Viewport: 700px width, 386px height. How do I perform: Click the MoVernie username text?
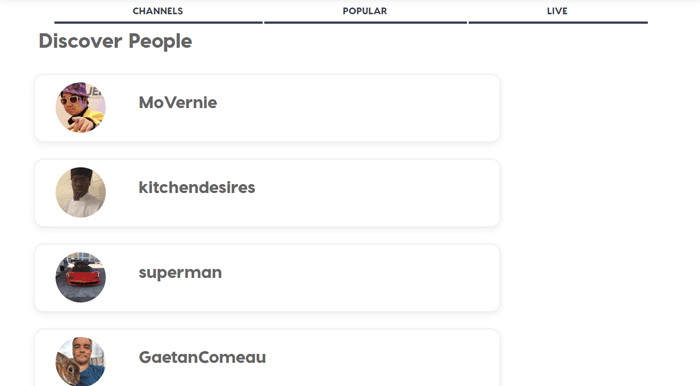point(178,103)
